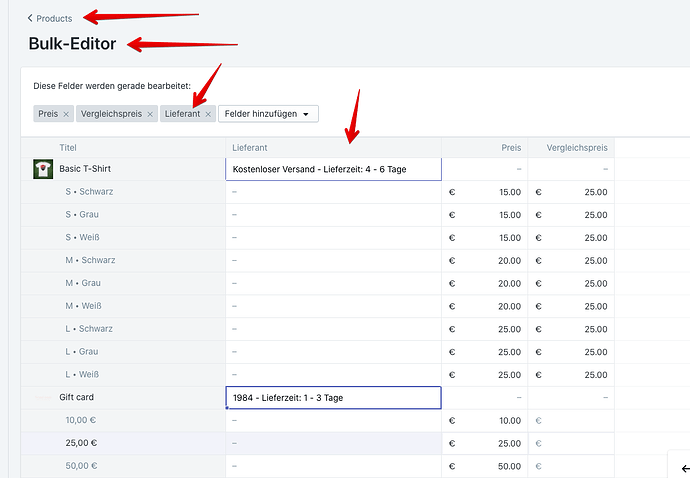The image size is (690, 478).
Task: Open the Basic T-Shirt product thumbnail
Action: tap(42, 169)
